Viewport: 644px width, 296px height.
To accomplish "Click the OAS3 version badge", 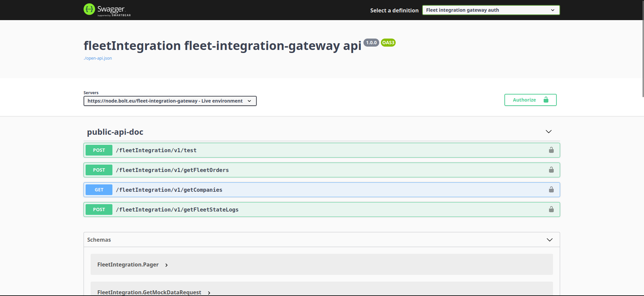I will tap(388, 43).
